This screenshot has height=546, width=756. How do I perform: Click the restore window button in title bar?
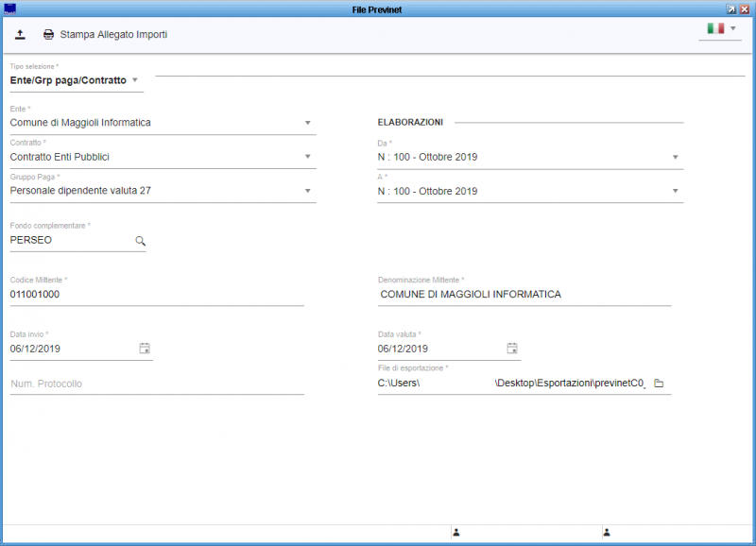click(731, 9)
